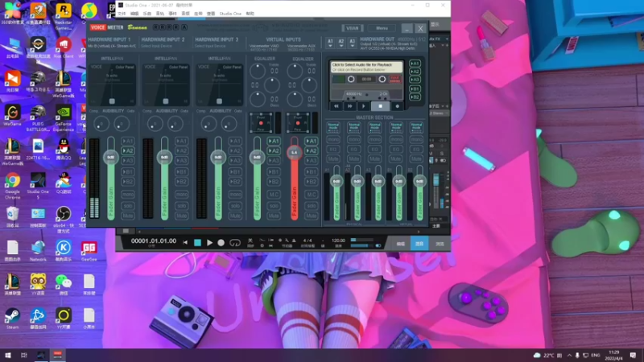The width and height of the screenshot is (644, 362).
Task: Toggle recorder B2 output routing
Action: 415,97
